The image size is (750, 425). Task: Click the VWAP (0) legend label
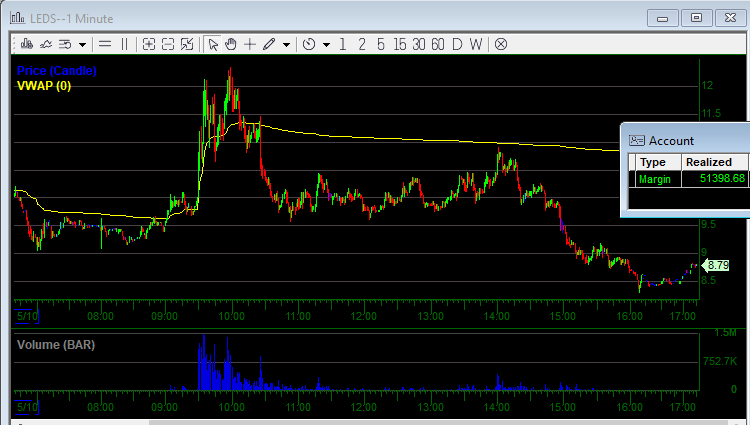[x=44, y=86]
